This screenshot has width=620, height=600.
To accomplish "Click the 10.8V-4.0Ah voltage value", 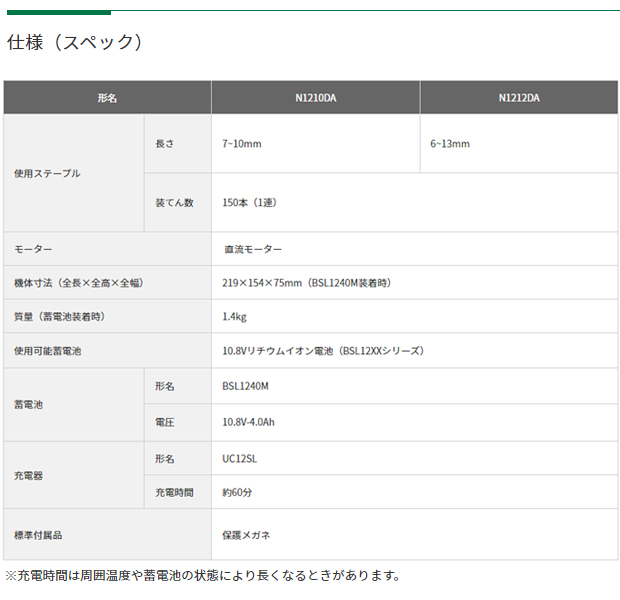I will [x=248, y=423].
